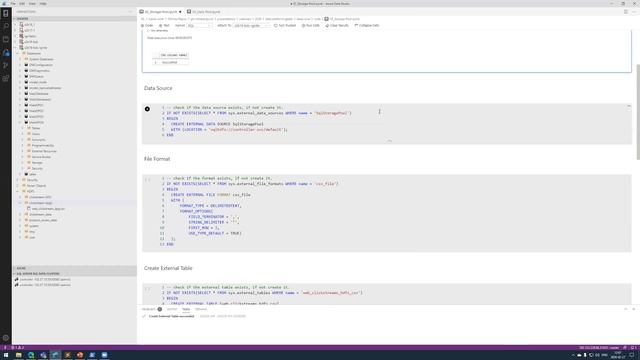Collapse Cells in the notebook

367,25
